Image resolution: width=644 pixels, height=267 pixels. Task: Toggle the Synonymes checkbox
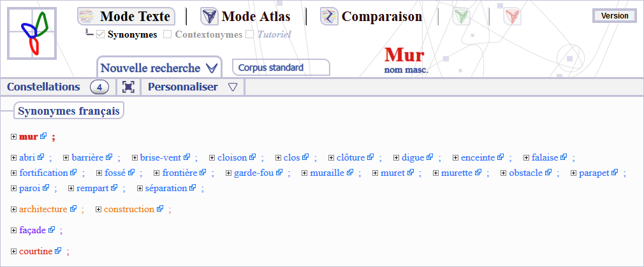click(100, 34)
